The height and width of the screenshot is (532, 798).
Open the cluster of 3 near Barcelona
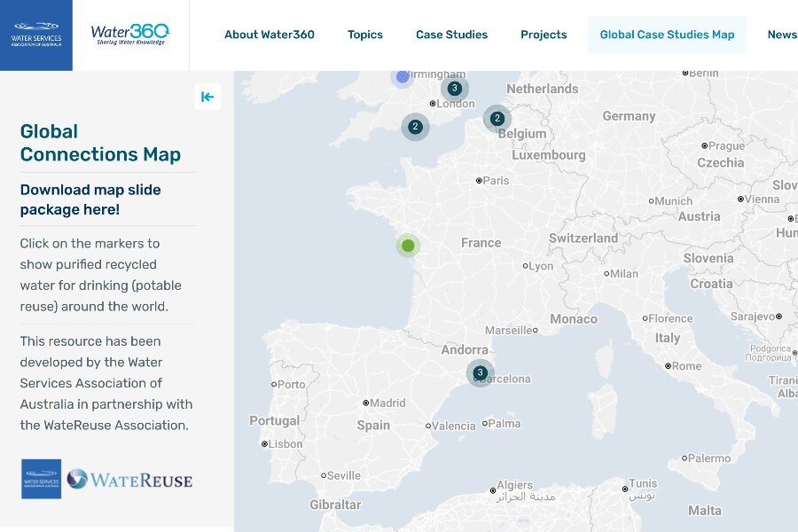(x=481, y=372)
